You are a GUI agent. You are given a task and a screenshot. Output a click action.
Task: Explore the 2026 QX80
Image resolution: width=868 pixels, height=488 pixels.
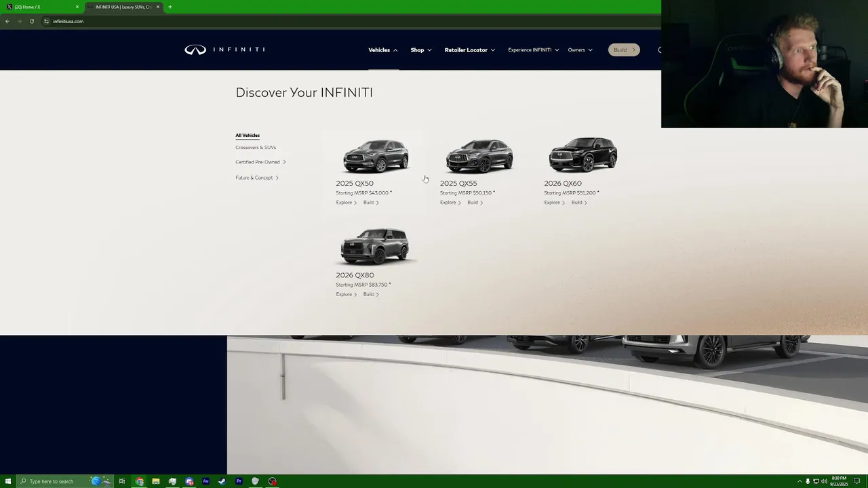point(347,294)
